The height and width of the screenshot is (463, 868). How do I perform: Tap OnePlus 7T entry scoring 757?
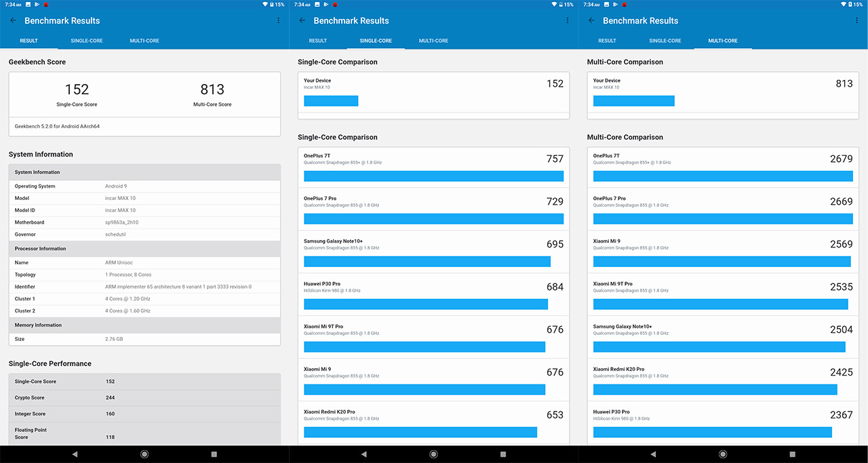click(x=434, y=166)
